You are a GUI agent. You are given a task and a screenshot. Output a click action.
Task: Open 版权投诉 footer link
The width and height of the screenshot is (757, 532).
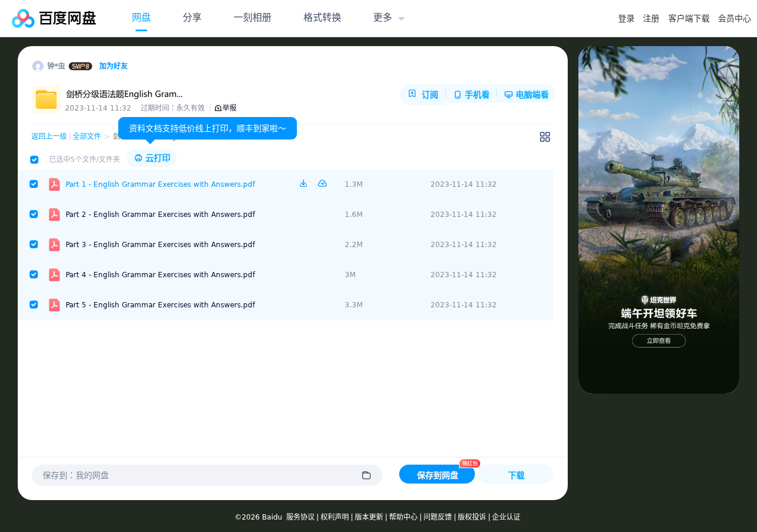click(x=472, y=517)
